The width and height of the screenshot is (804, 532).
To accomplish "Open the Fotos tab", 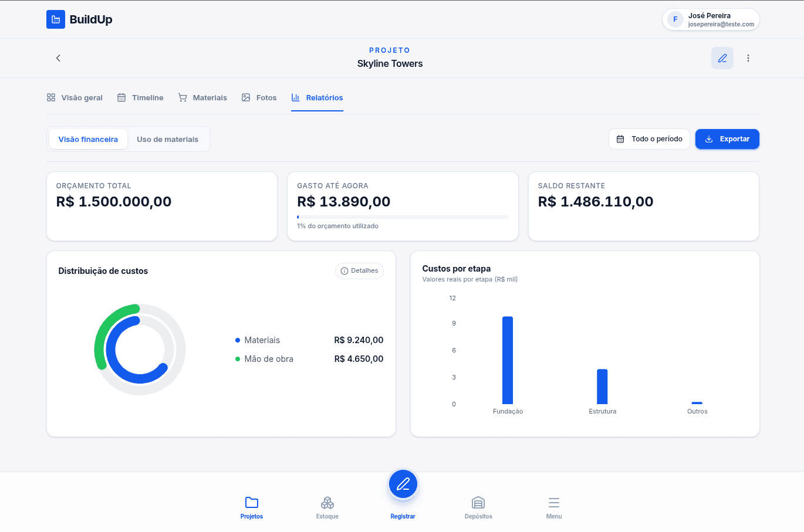I will (x=259, y=97).
